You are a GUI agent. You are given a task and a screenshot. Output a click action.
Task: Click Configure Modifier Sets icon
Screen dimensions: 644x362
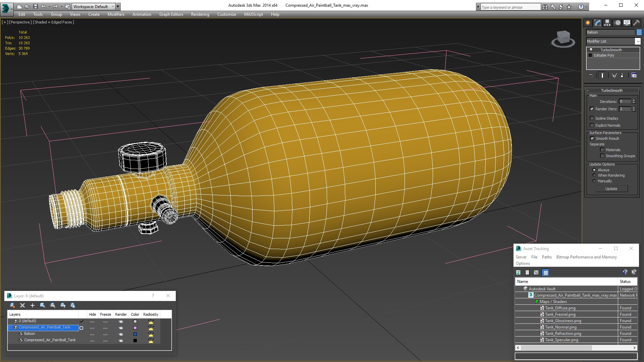tap(634, 75)
